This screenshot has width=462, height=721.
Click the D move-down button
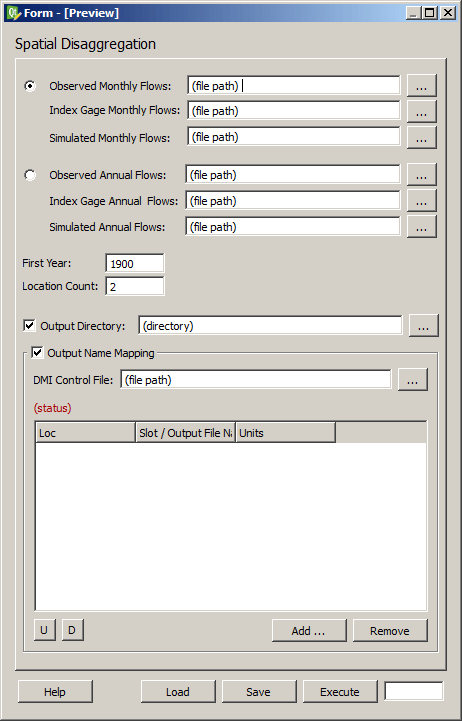[x=73, y=630]
